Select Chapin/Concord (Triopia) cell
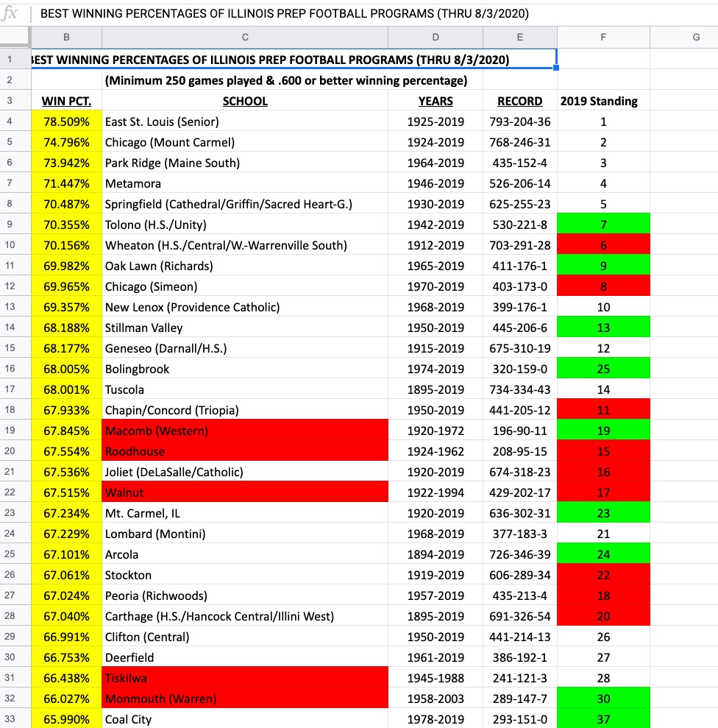The height and width of the screenshot is (728, 718). [245, 410]
